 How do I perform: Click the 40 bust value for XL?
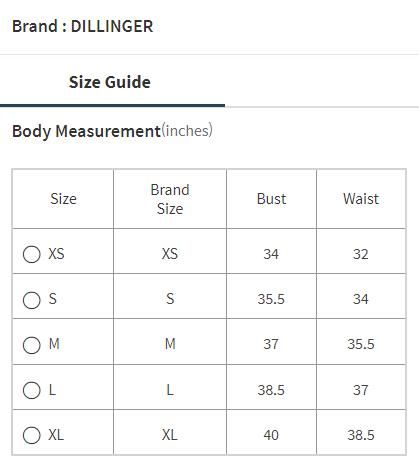point(271,435)
